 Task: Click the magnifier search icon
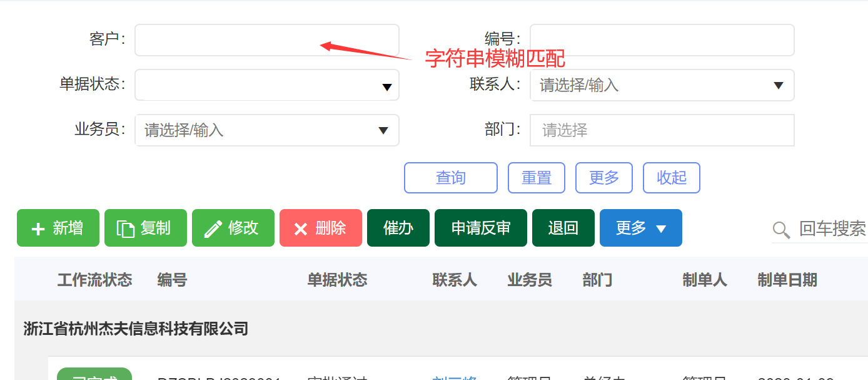click(x=781, y=230)
